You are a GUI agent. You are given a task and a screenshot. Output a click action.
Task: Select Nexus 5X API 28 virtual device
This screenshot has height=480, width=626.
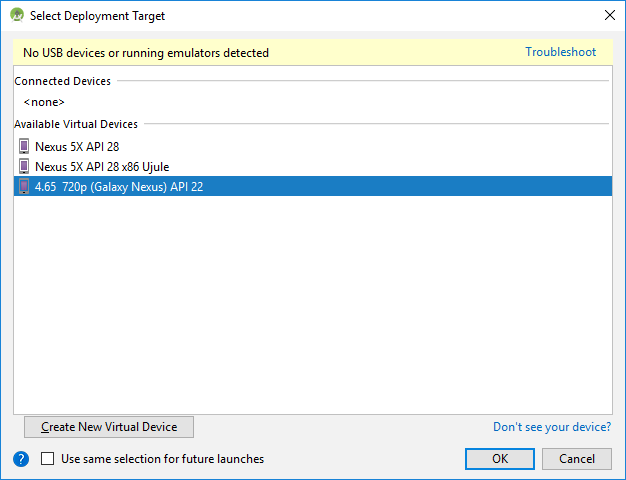(77, 147)
